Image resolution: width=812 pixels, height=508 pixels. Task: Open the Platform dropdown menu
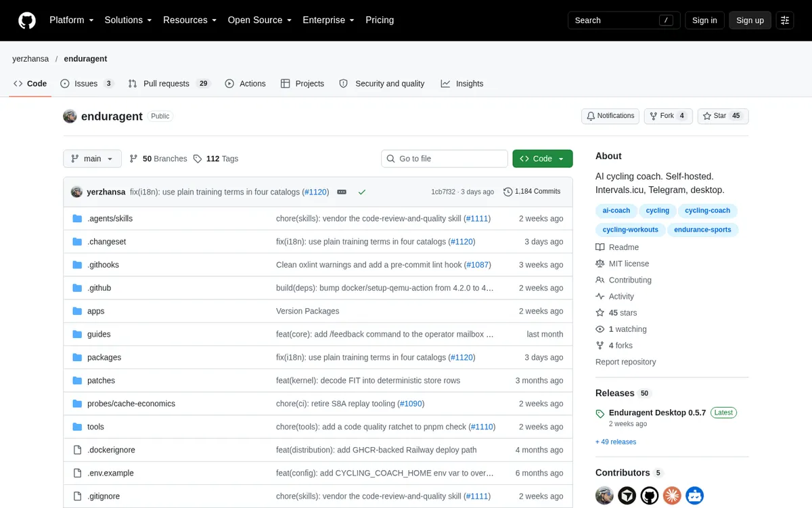72,20
